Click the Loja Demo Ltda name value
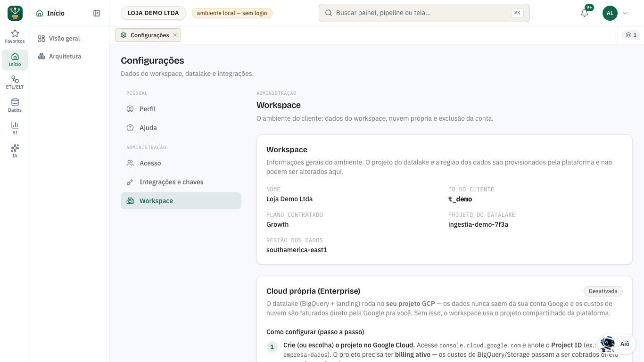 (289, 199)
